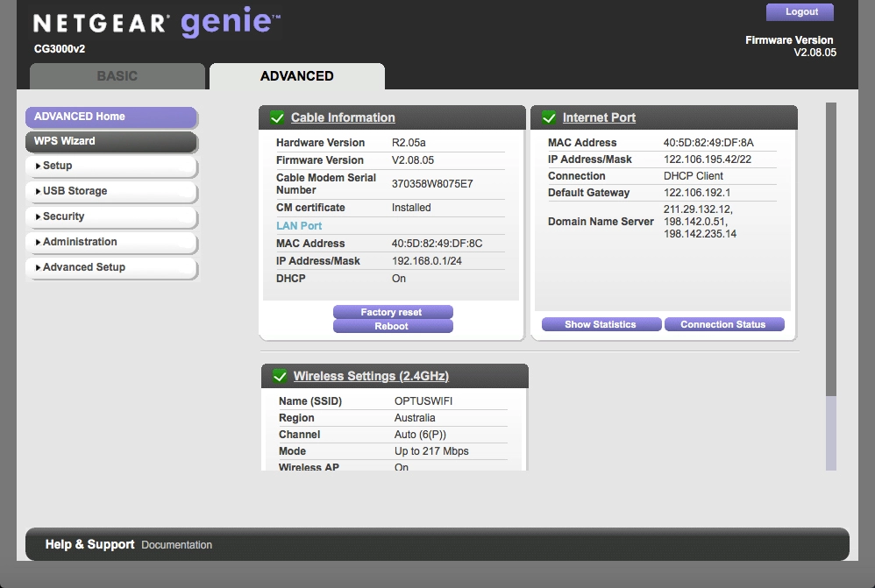Launch the WPS Wizard
Viewport: 875px width, 588px height.
coord(111,141)
